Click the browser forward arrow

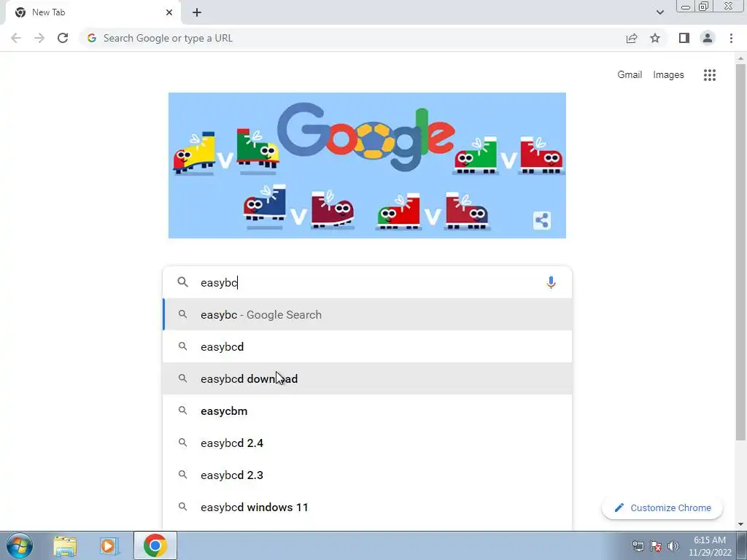coord(39,38)
